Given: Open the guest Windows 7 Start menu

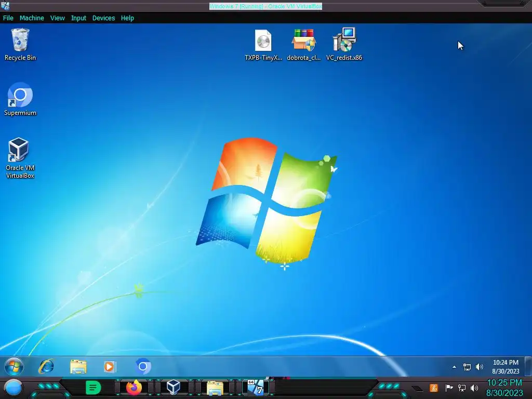Looking at the screenshot, I should tap(14, 366).
